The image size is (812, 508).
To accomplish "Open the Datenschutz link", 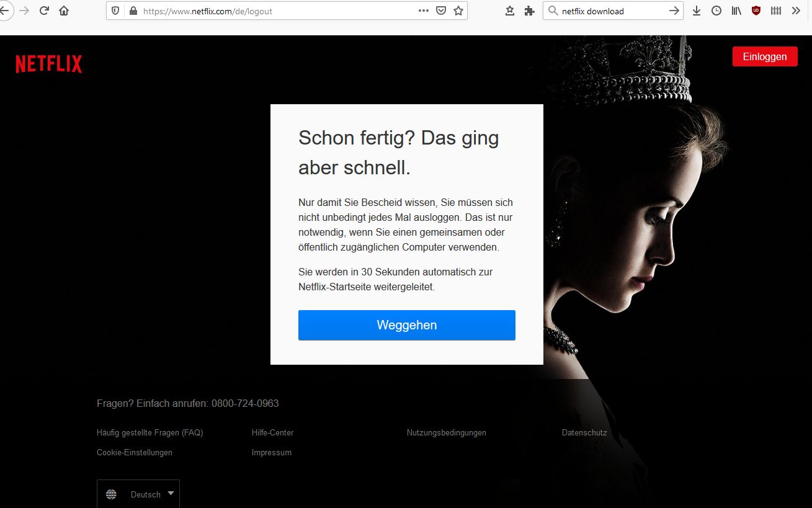I will [x=584, y=432].
